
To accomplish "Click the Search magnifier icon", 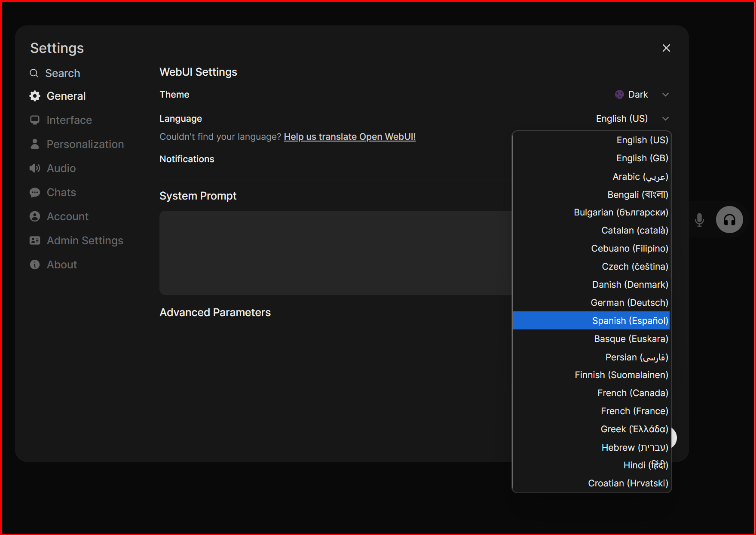I will pyautogui.click(x=34, y=73).
